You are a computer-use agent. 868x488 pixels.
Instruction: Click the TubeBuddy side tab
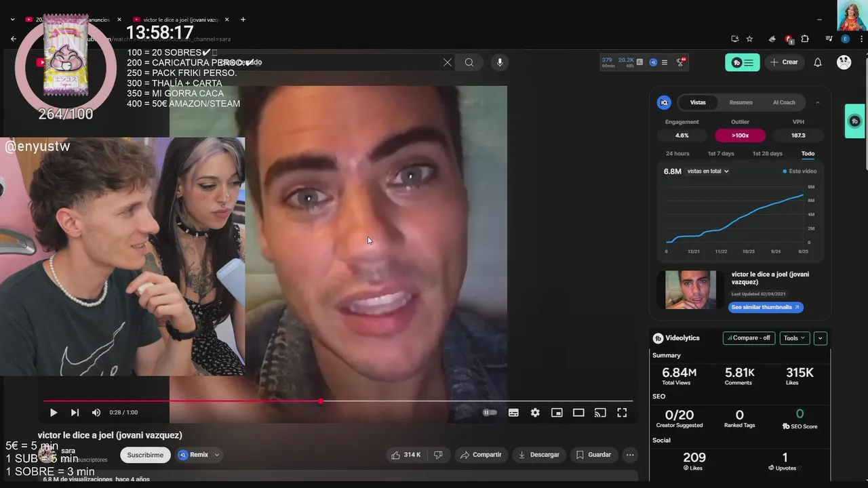point(854,121)
